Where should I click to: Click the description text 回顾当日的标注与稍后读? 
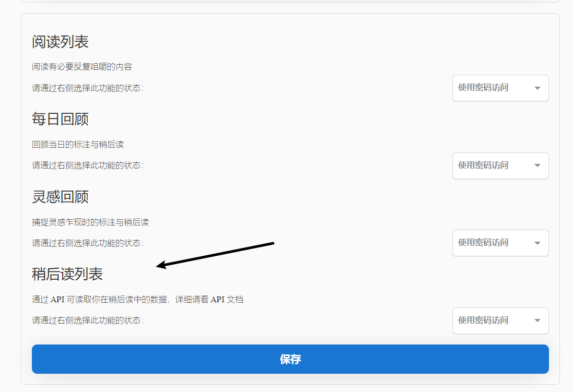tap(77, 144)
